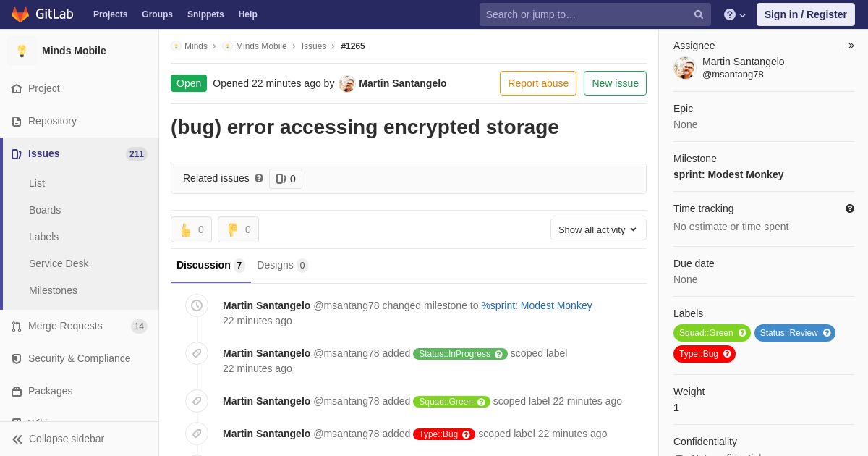
Task: Click the Related issues help icon
Action: 259,178
